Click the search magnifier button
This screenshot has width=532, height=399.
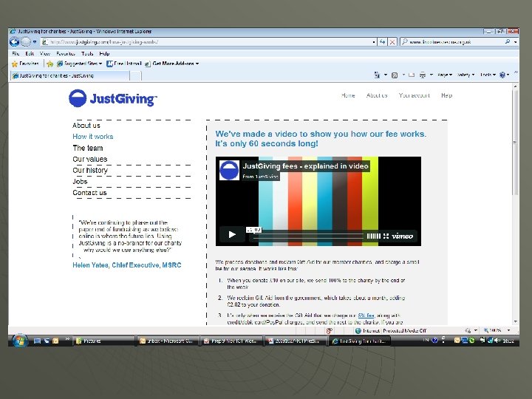[508, 41]
